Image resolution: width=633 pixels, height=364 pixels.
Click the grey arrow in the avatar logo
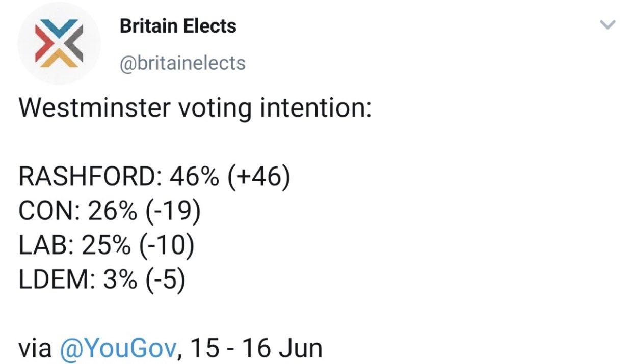pyautogui.click(x=75, y=44)
